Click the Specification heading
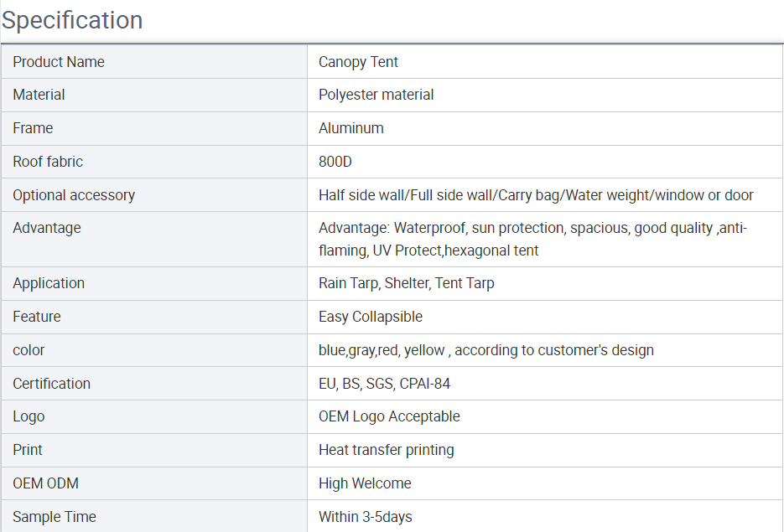This screenshot has height=532, width=784. pyautogui.click(x=72, y=20)
